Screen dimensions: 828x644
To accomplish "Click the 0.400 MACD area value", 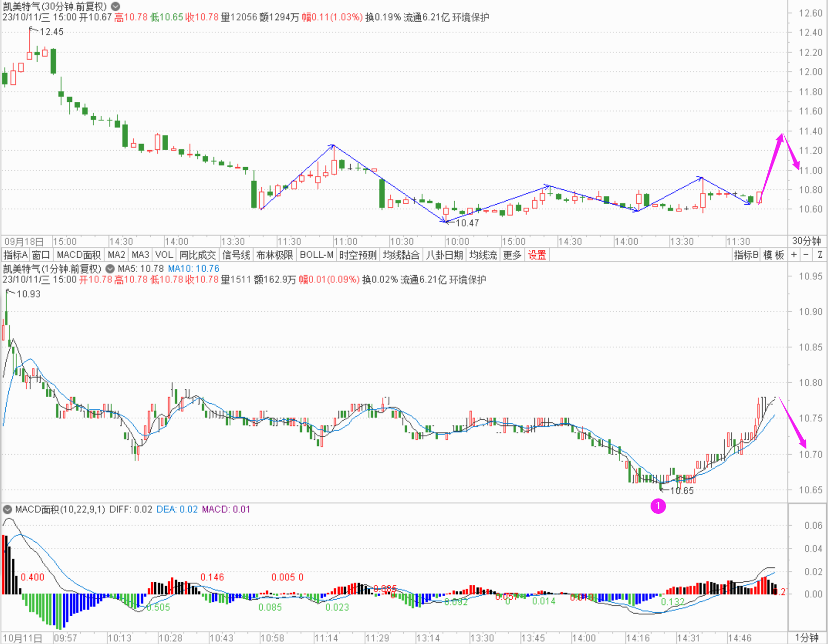I will pos(32,577).
